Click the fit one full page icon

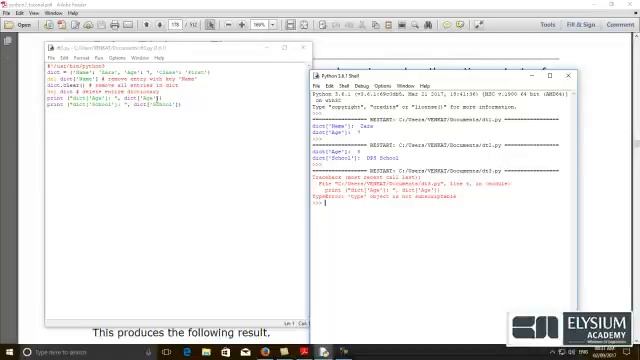pyautogui.click(x=304, y=25)
